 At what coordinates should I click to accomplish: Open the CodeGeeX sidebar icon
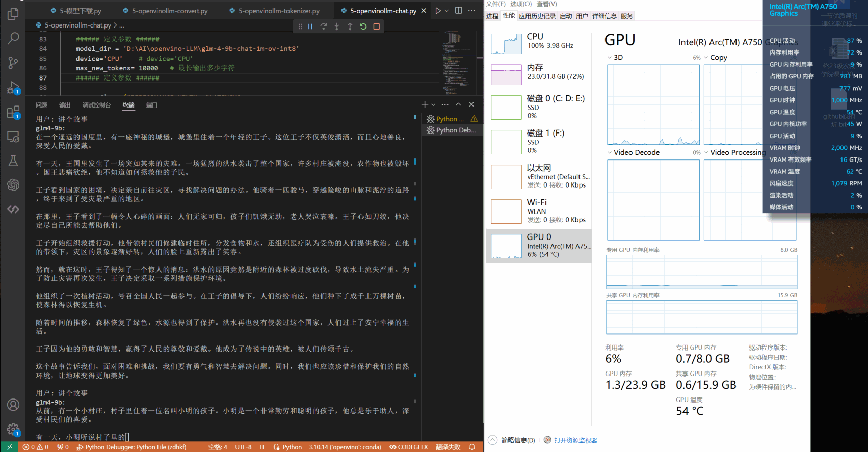coord(13,209)
